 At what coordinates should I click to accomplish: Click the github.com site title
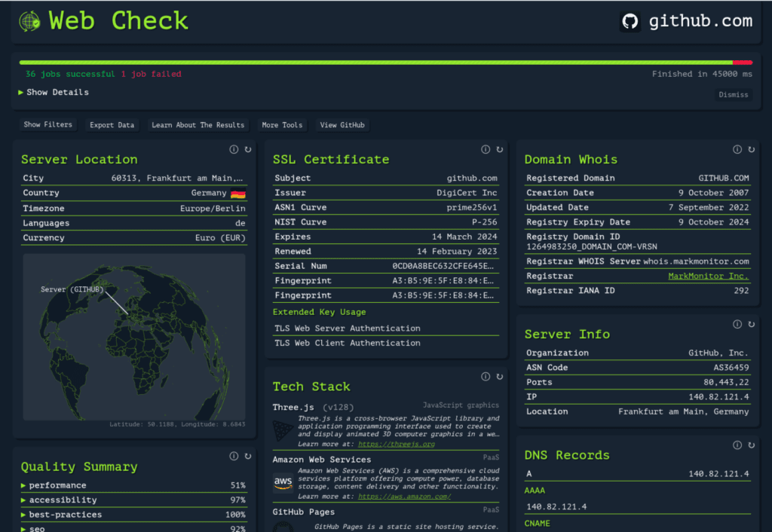tap(700, 21)
